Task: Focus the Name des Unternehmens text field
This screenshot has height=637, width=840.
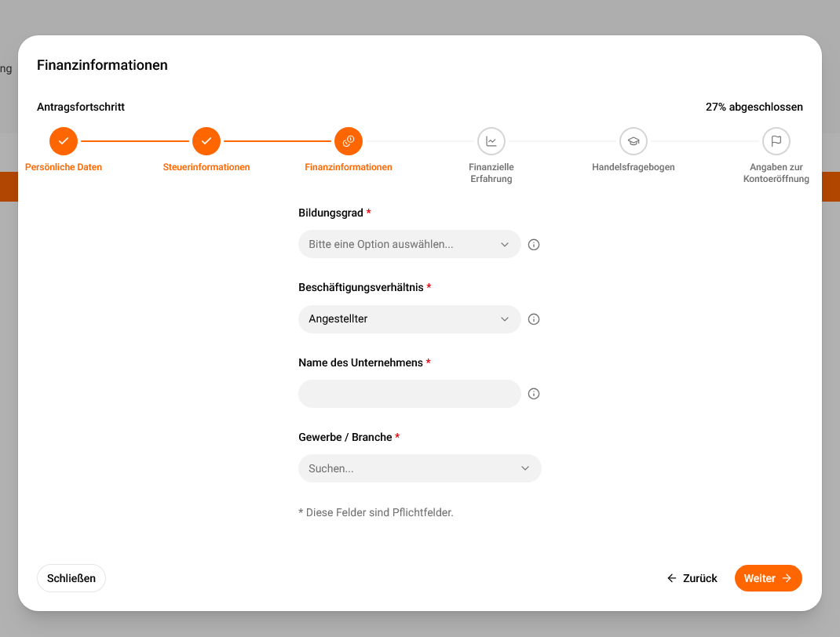Action: click(409, 394)
